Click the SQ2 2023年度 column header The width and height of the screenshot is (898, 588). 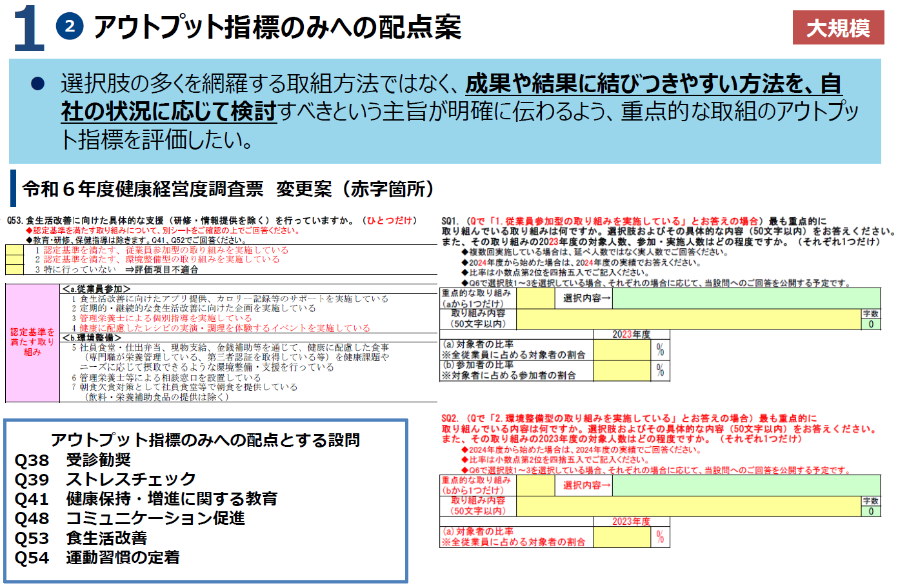[631, 522]
